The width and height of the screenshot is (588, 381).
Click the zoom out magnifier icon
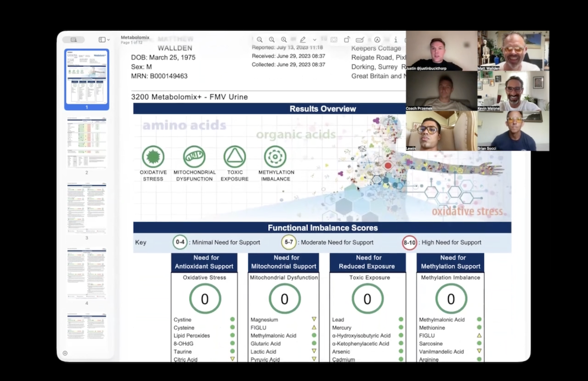pos(259,39)
